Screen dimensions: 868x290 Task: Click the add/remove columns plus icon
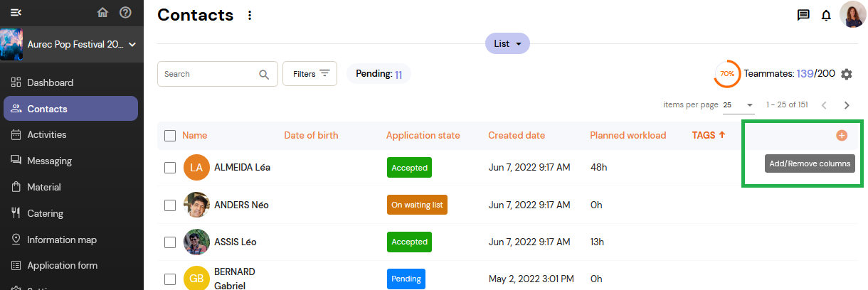point(842,135)
